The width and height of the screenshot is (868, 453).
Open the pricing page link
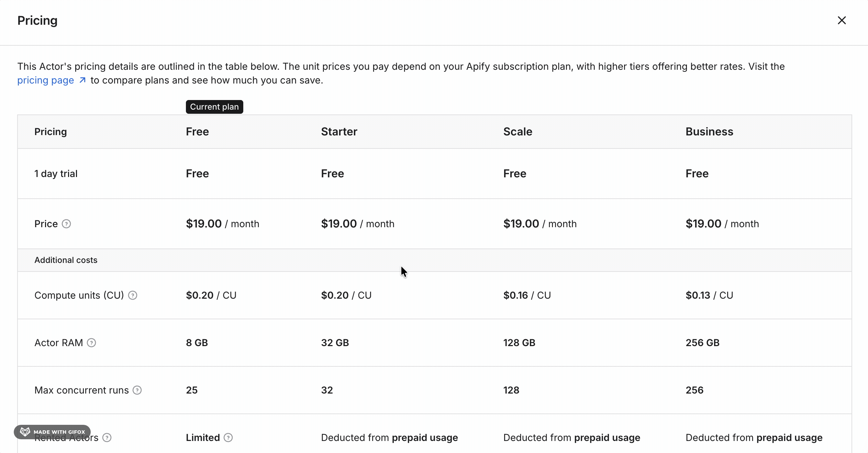pos(46,80)
